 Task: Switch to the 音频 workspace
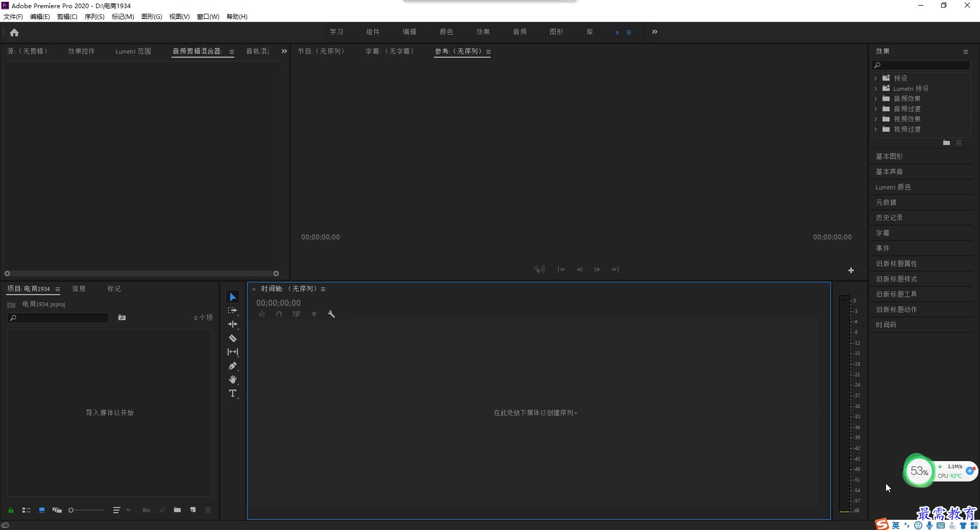[x=520, y=32]
